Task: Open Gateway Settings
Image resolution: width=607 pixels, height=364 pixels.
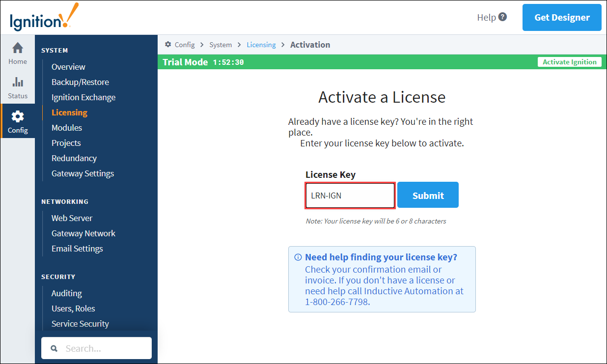Action: tap(83, 173)
